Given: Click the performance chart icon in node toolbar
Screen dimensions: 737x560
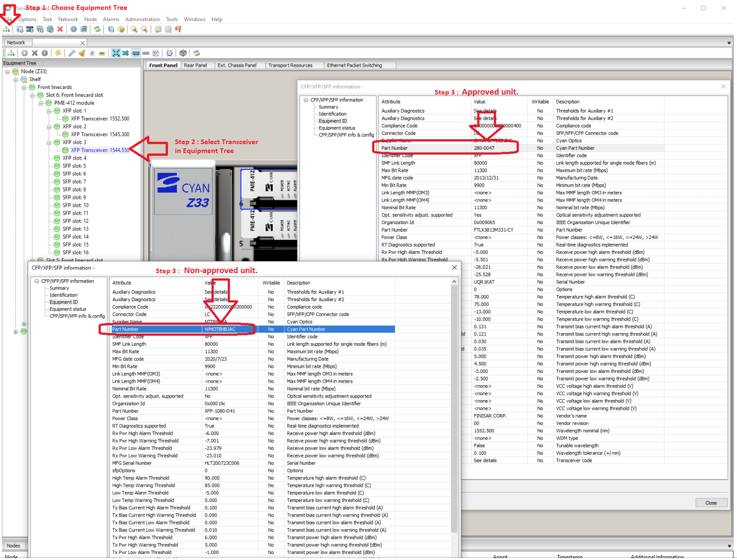Looking at the screenshot, I should tap(156, 53).
